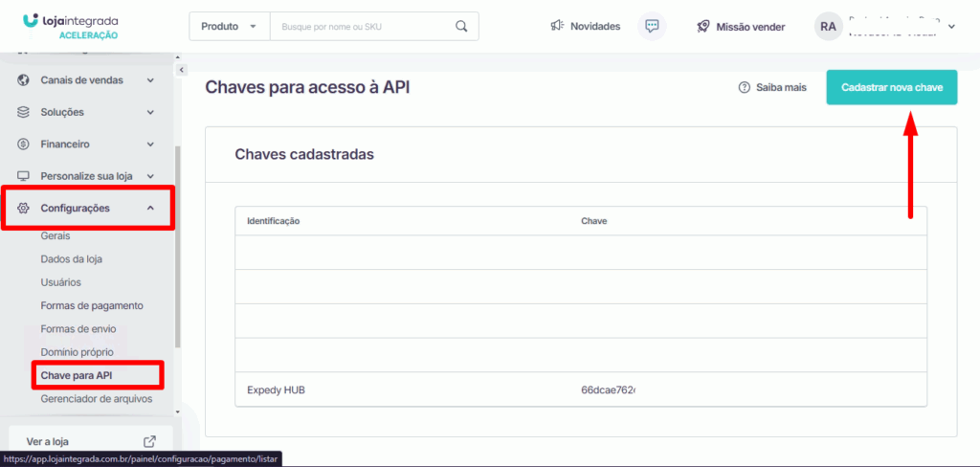Click the Expedy HUB key row
The image size is (980, 467).
click(580, 389)
